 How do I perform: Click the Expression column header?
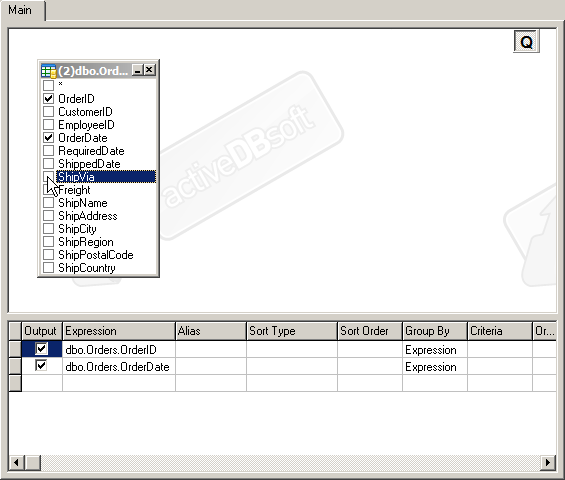[x=119, y=331]
